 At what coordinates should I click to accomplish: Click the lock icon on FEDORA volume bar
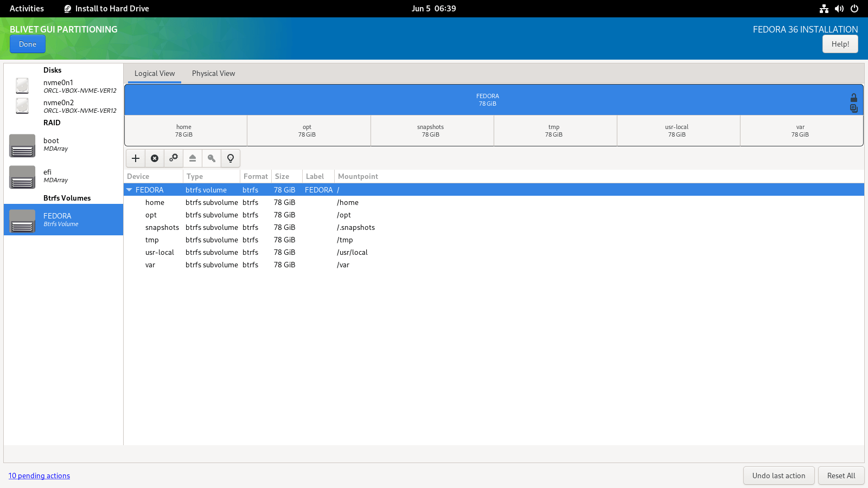click(854, 98)
